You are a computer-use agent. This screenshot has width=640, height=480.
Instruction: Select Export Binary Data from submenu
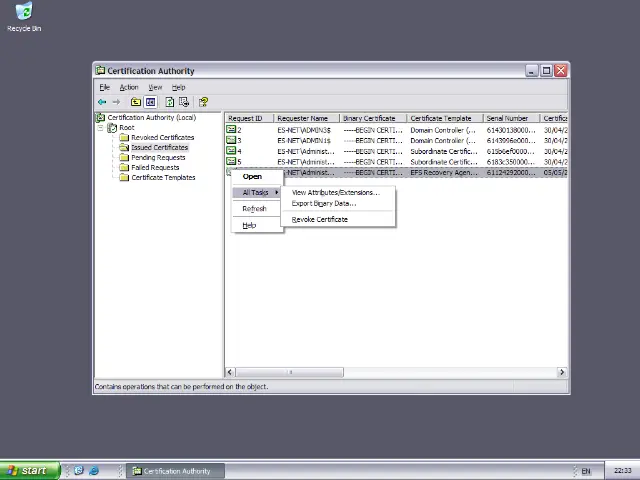pyautogui.click(x=338, y=203)
